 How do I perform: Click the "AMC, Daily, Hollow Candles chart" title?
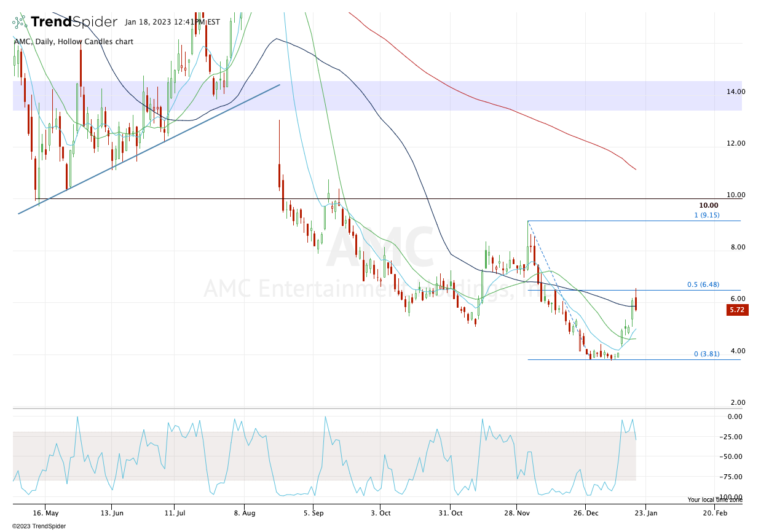[x=74, y=42]
